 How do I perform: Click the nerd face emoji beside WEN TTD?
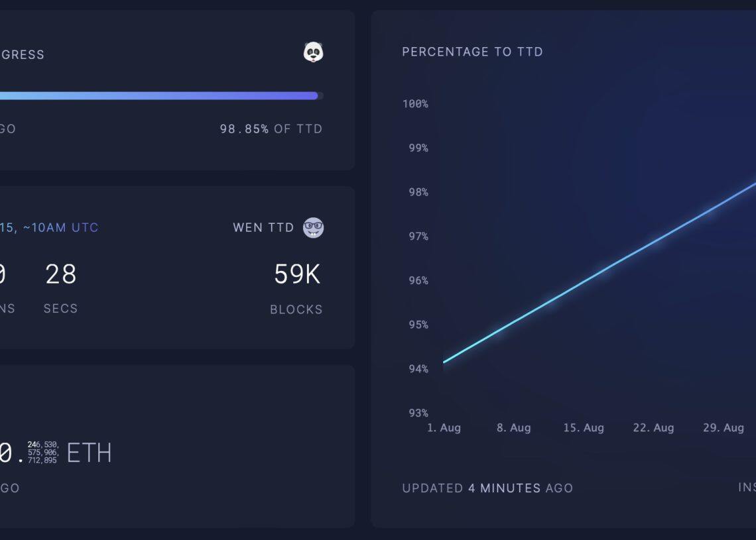313,228
